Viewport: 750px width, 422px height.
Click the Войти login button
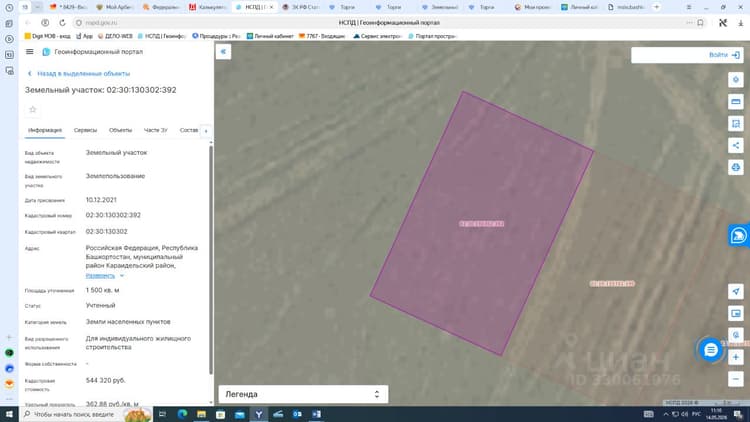pyautogui.click(x=724, y=55)
